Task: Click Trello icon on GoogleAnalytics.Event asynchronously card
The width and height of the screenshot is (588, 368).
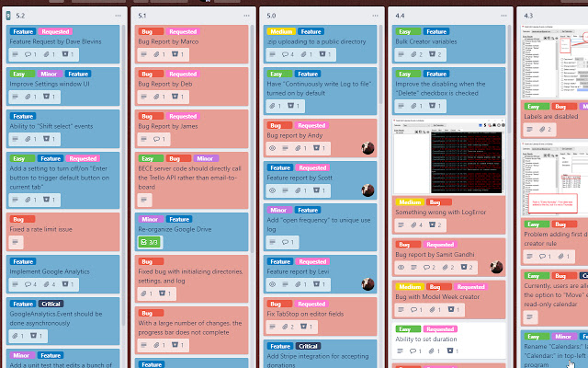Action: (x=34, y=336)
